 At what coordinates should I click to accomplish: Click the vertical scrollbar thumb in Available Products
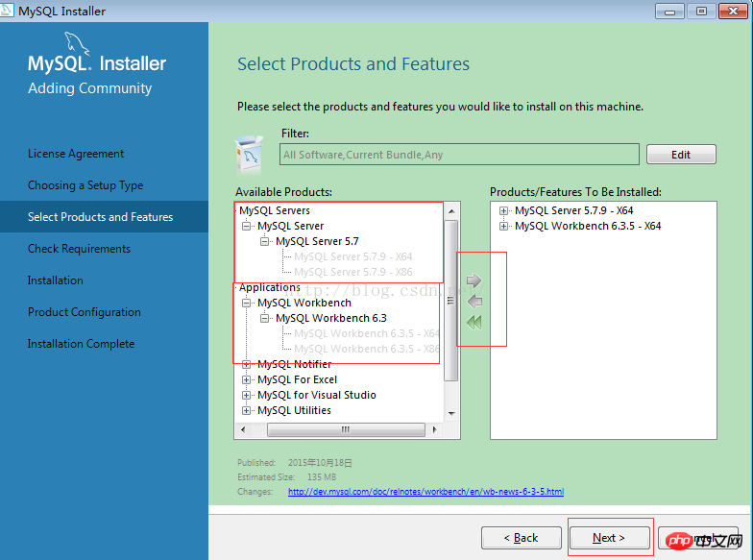tap(451, 301)
